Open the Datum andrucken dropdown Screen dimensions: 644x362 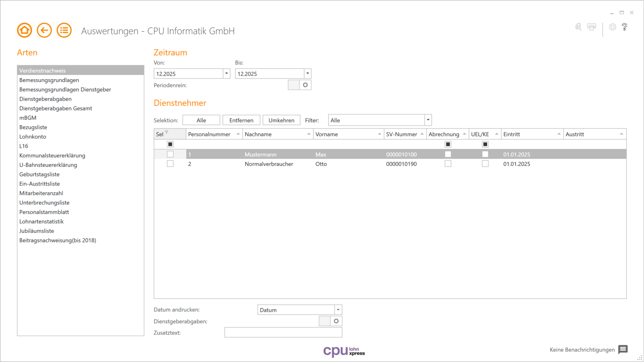point(338,309)
